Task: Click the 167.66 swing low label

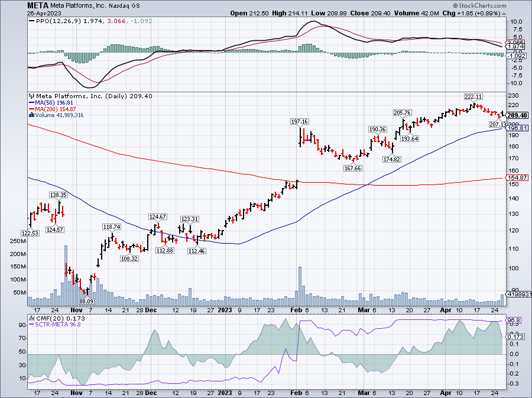Action: (353, 168)
